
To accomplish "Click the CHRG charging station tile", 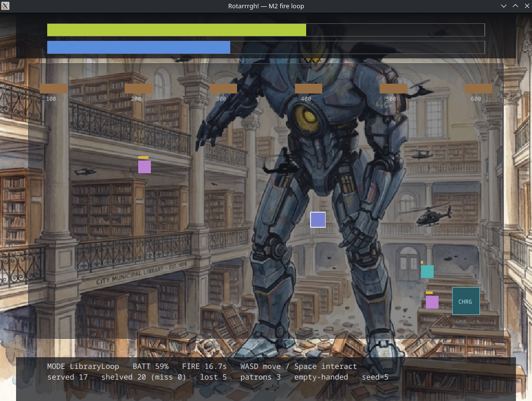I will [466, 301].
